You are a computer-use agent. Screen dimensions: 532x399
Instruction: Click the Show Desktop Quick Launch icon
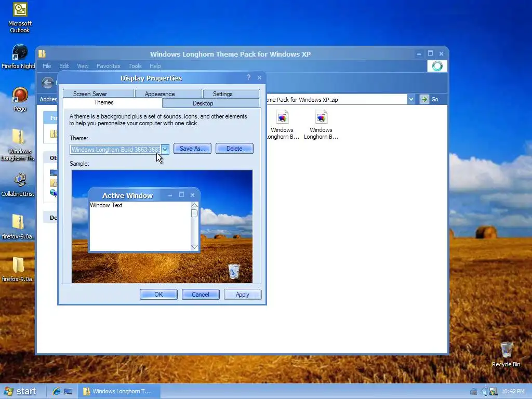[x=68, y=391]
